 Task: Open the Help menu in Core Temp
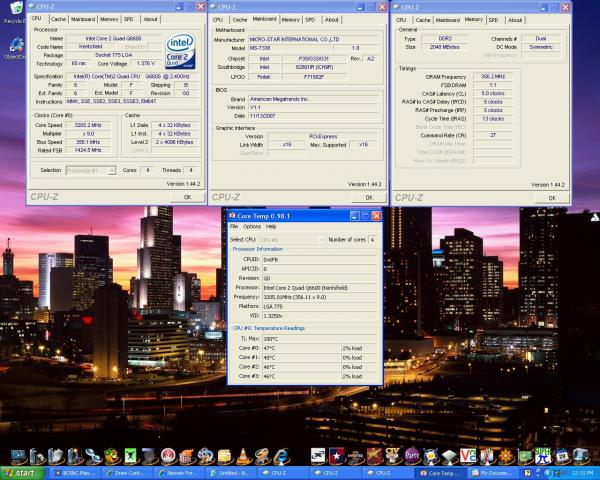[271, 227]
